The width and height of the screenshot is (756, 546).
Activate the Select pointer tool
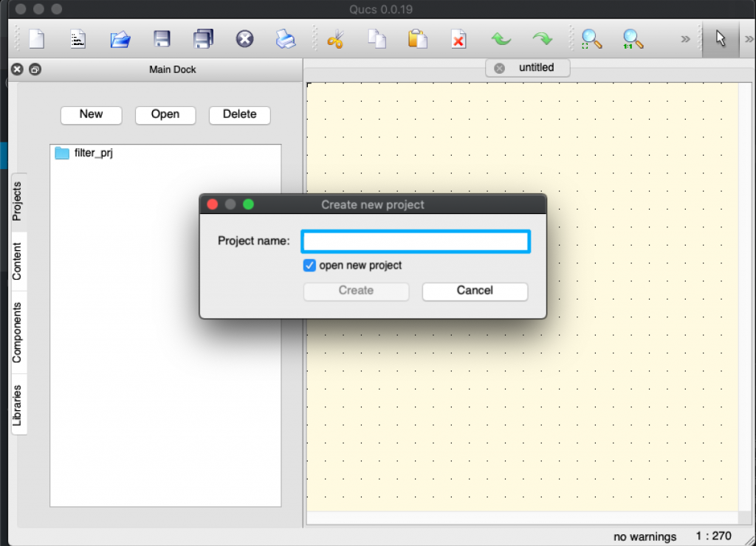pos(721,38)
